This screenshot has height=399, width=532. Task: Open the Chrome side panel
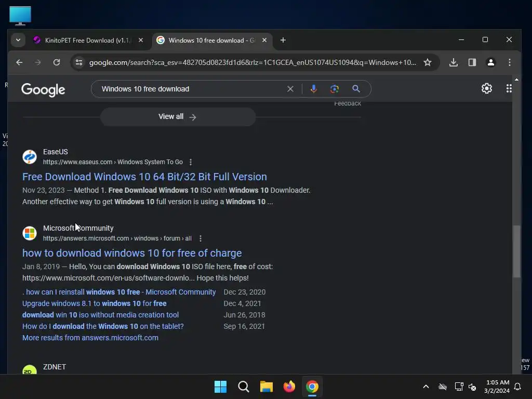(x=472, y=62)
